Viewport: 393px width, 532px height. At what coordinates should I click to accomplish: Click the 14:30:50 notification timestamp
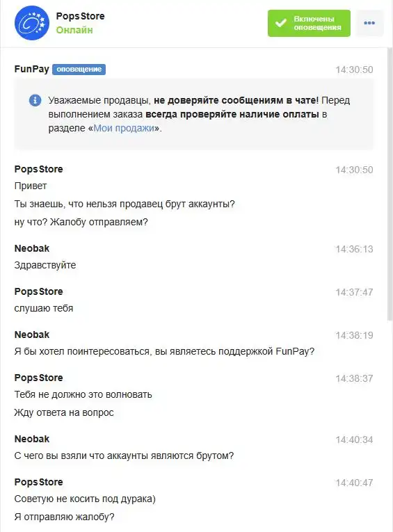pyautogui.click(x=354, y=70)
